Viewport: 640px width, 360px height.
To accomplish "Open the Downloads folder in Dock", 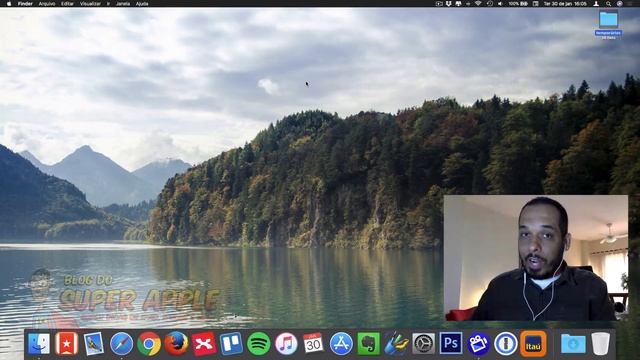I will 573,344.
